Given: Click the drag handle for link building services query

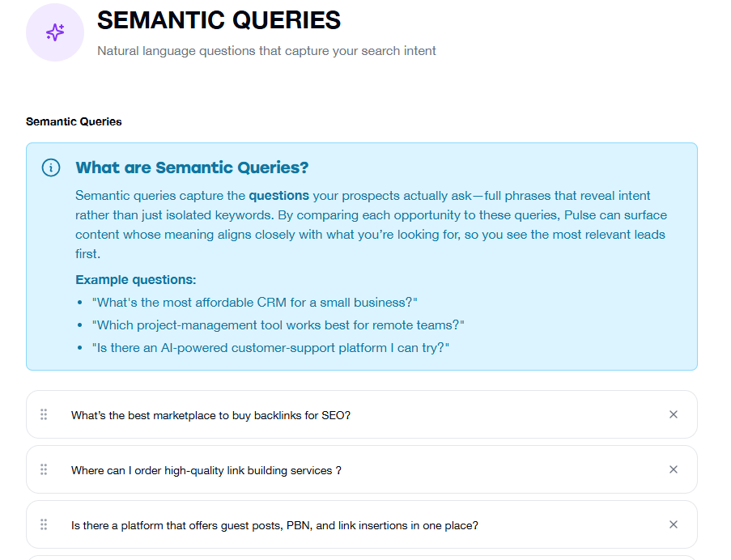Looking at the screenshot, I should pos(44,469).
